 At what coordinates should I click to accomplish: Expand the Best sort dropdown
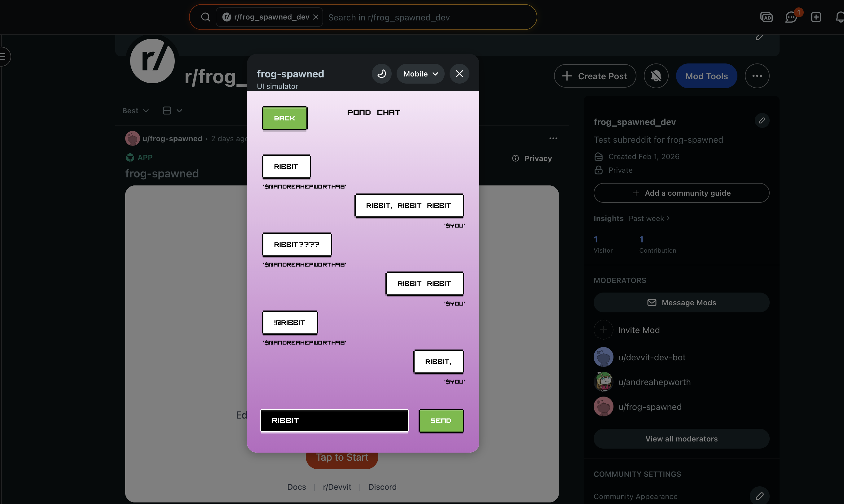pos(135,111)
